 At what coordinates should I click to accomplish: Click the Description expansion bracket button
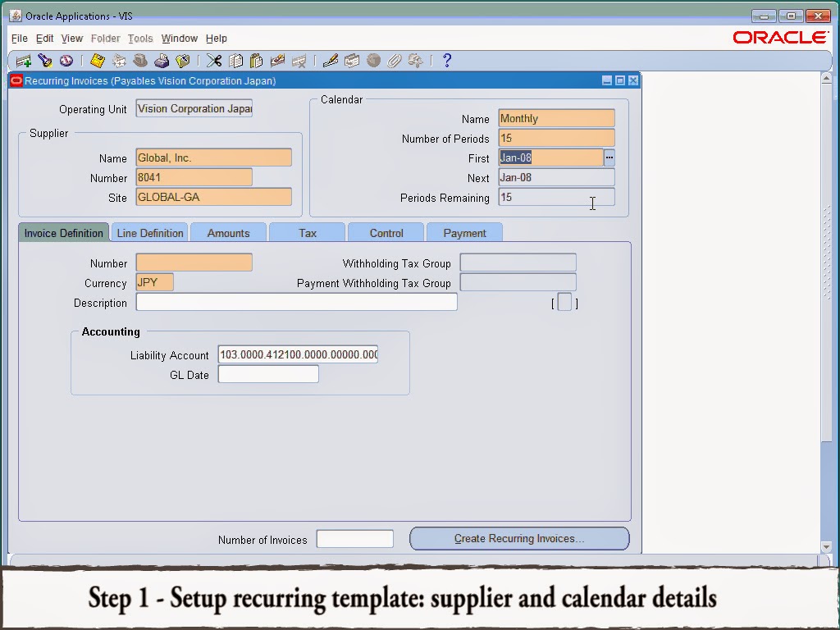point(565,302)
